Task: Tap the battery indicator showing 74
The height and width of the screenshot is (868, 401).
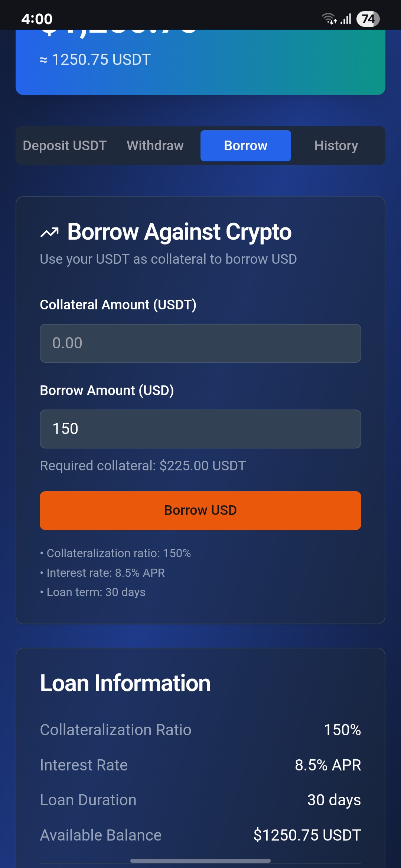Action: pos(368,19)
